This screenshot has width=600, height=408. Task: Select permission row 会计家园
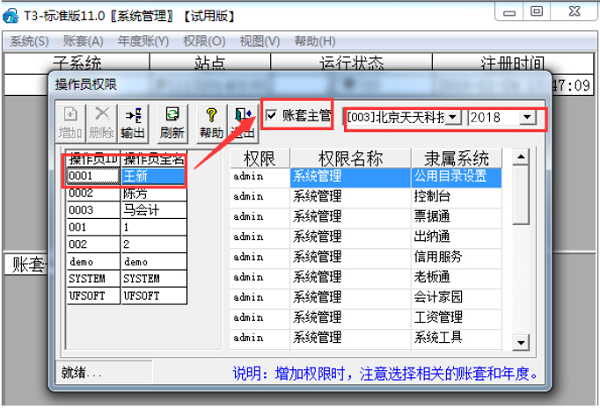click(x=365, y=298)
